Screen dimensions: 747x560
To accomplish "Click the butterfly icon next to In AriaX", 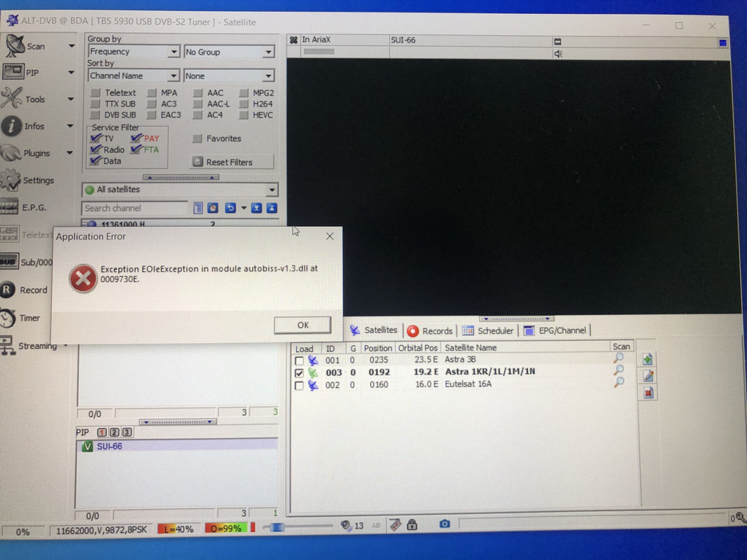I will point(293,40).
